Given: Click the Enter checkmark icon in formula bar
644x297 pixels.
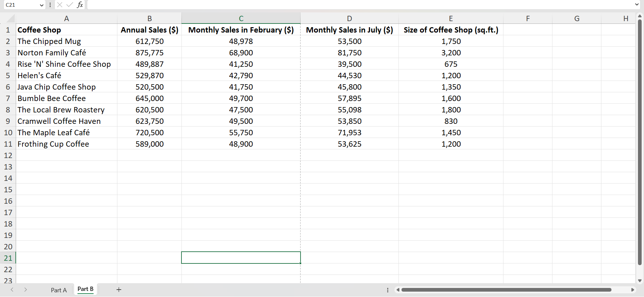Looking at the screenshot, I should [70, 5].
